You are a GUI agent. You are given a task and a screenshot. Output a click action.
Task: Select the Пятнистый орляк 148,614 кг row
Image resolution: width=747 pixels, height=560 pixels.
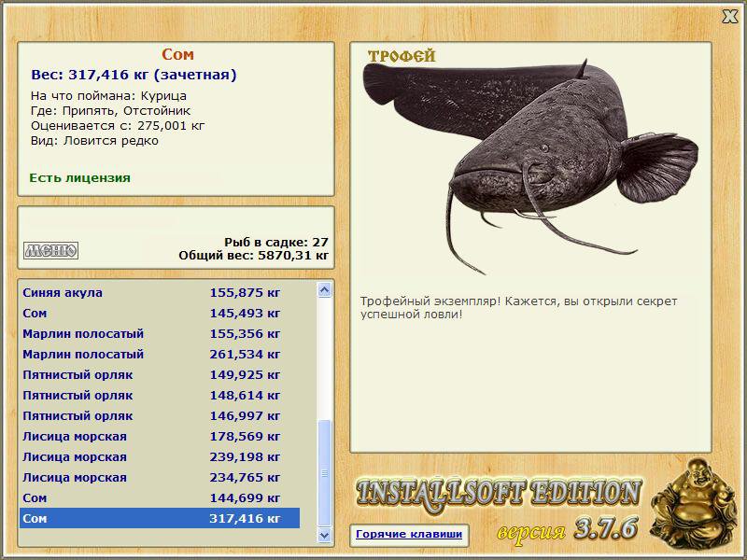(160, 395)
